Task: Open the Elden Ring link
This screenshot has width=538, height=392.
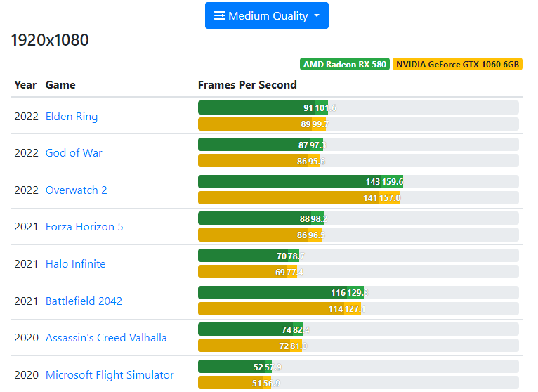Action: point(72,116)
